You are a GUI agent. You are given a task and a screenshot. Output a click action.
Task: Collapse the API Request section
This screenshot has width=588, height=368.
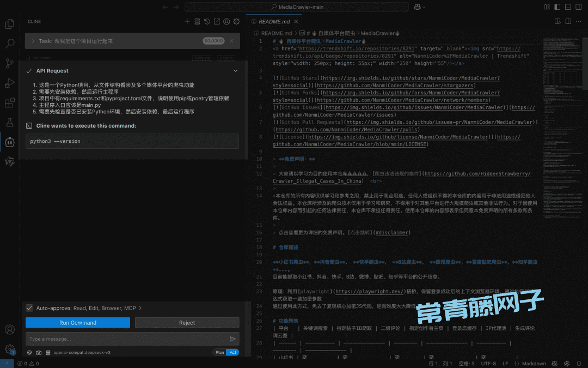(x=235, y=70)
